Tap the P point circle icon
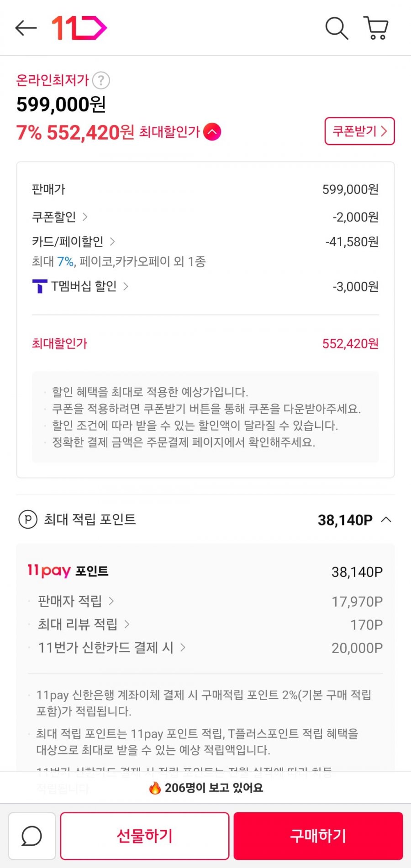 28,520
